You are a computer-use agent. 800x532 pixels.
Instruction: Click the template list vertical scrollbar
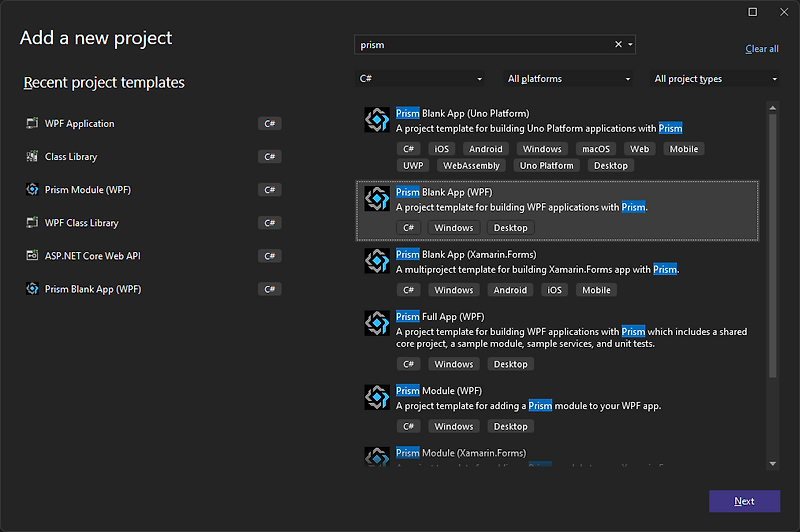(x=771, y=240)
